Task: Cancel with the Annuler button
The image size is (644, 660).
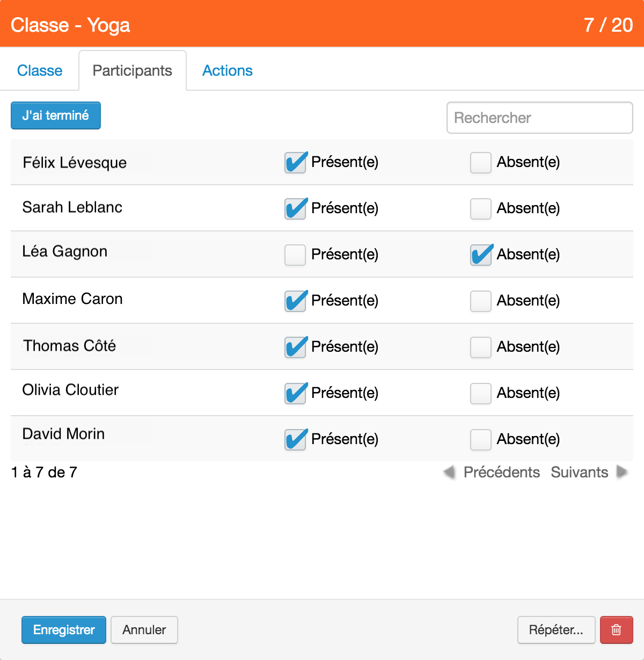Action: point(144,629)
